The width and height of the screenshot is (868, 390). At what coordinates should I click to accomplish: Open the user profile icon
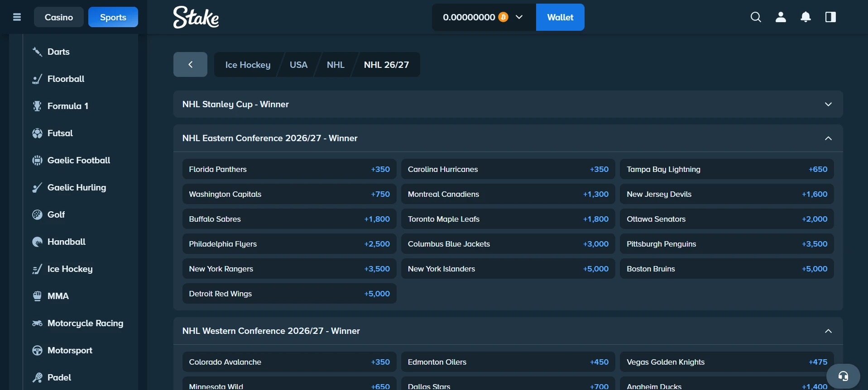point(781,17)
